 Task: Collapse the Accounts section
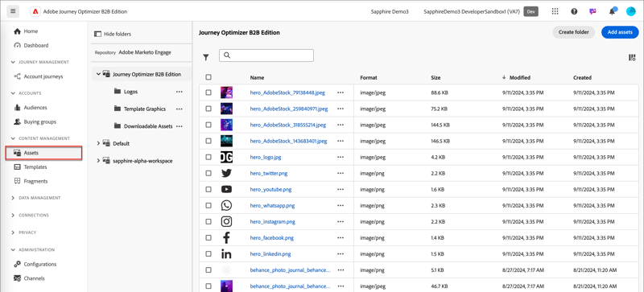pyautogui.click(x=13, y=93)
